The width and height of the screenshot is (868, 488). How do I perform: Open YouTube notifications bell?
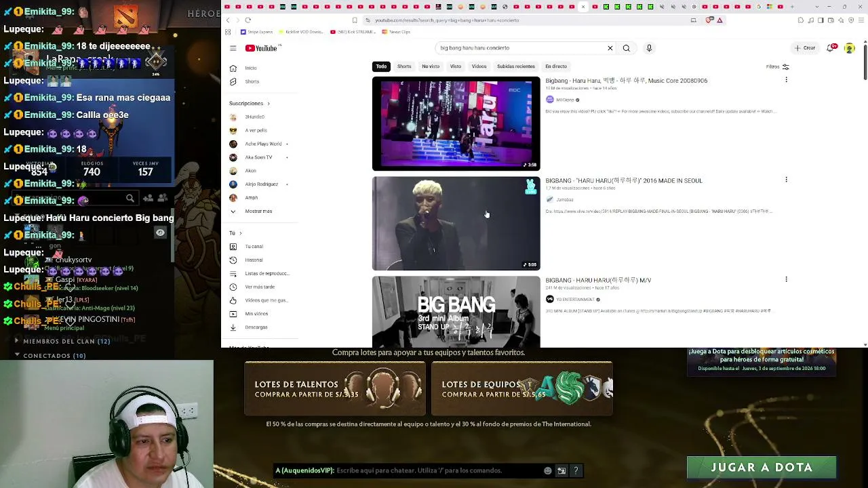click(831, 48)
